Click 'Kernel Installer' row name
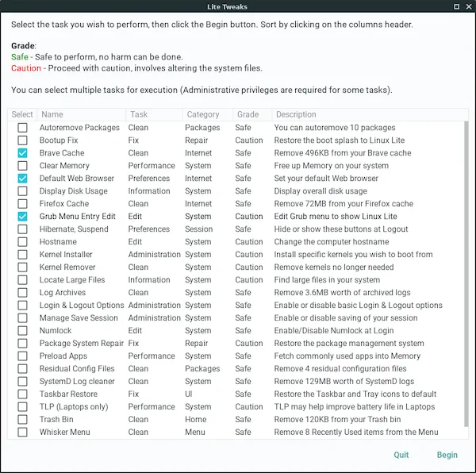The width and height of the screenshot is (476, 473). 66,255
